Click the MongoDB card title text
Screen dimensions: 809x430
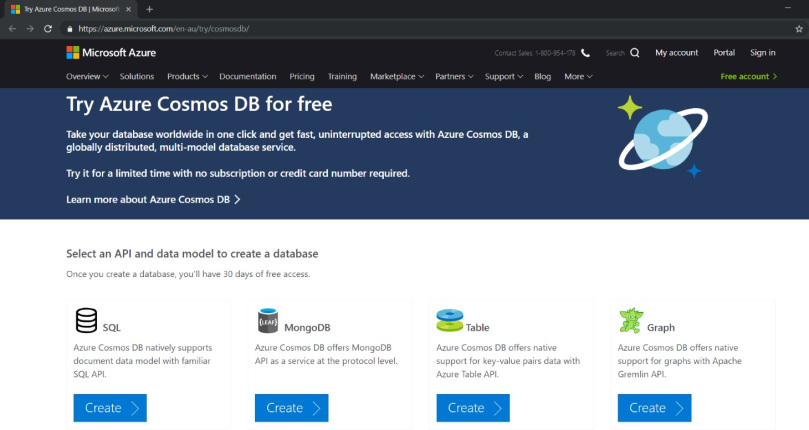(x=307, y=327)
